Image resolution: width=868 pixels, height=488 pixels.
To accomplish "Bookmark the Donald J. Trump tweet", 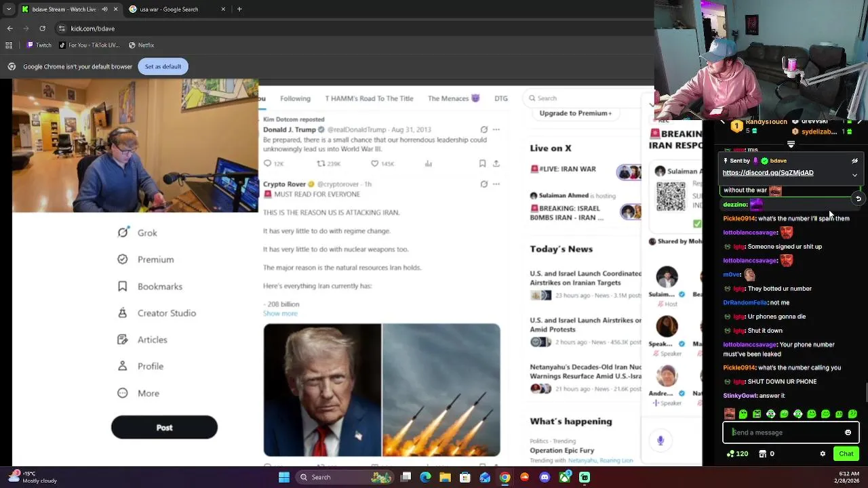I will click(482, 163).
